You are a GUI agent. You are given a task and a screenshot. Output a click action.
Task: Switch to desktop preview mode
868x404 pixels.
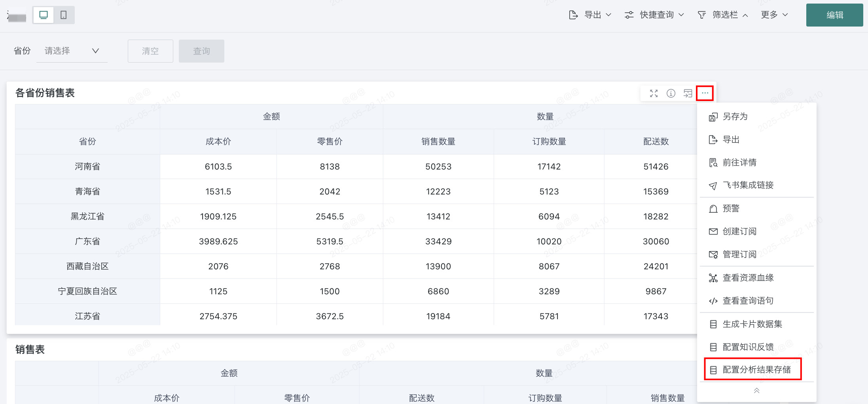[x=44, y=15]
